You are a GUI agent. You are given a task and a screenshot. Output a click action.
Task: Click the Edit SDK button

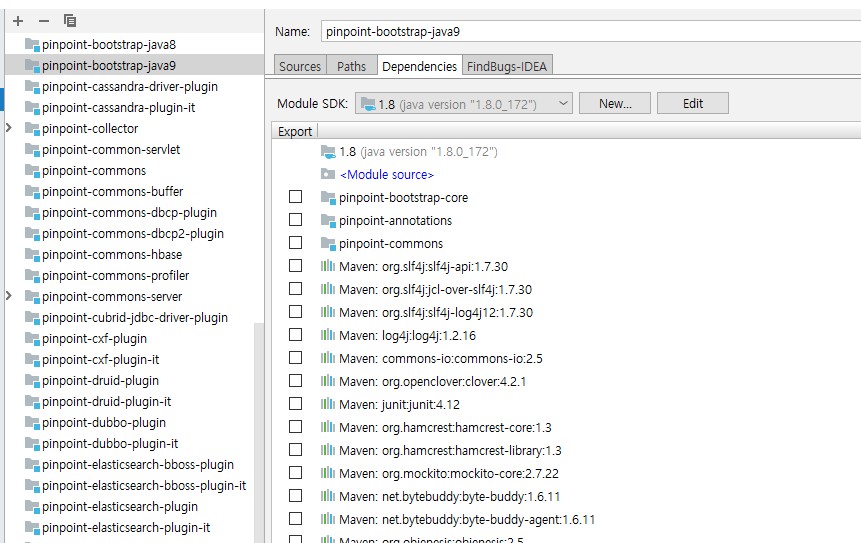point(693,103)
